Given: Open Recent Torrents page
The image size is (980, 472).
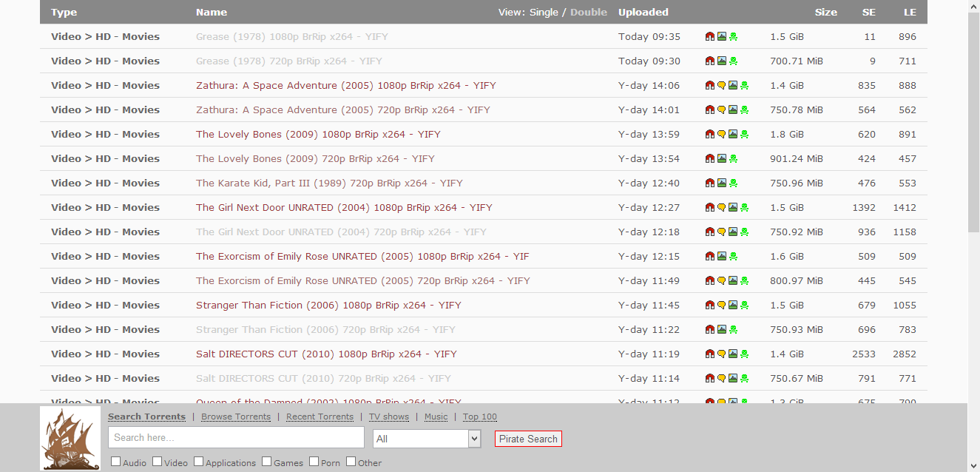Looking at the screenshot, I should tap(320, 417).
